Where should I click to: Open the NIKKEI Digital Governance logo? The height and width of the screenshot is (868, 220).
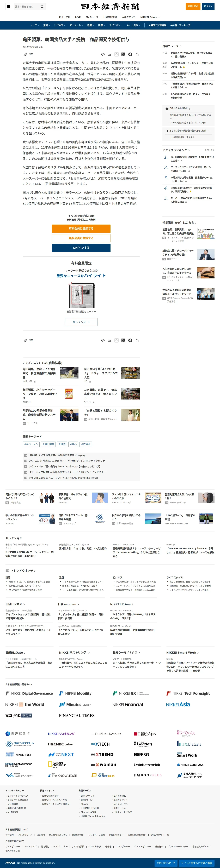point(29,693)
